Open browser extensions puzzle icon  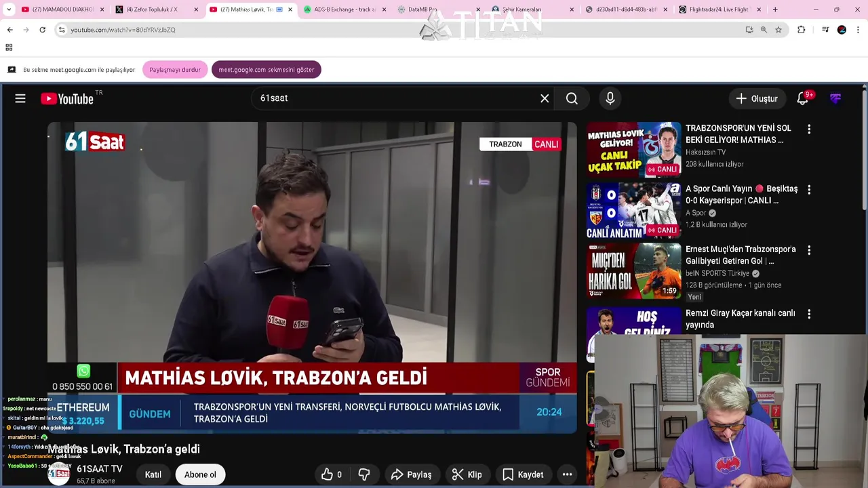click(802, 30)
